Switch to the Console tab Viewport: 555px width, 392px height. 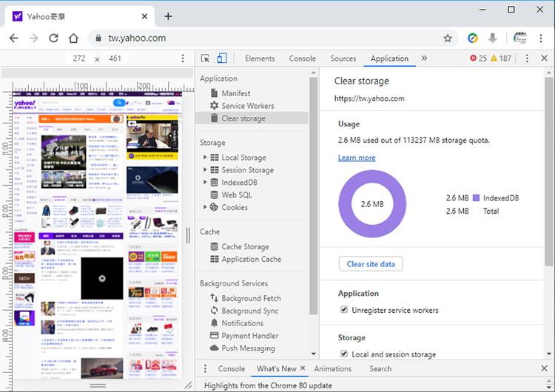tap(302, 58)
